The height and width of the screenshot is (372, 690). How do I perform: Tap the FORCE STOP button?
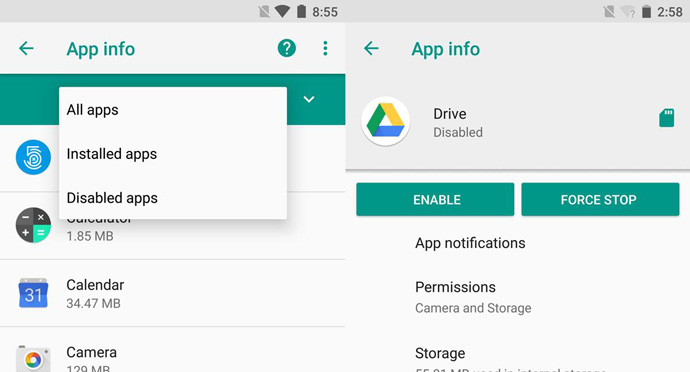coord(600,199)
